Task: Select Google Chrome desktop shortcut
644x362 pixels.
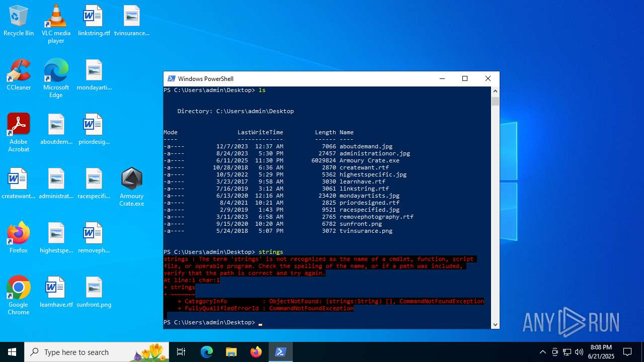Action: (19, 296)
